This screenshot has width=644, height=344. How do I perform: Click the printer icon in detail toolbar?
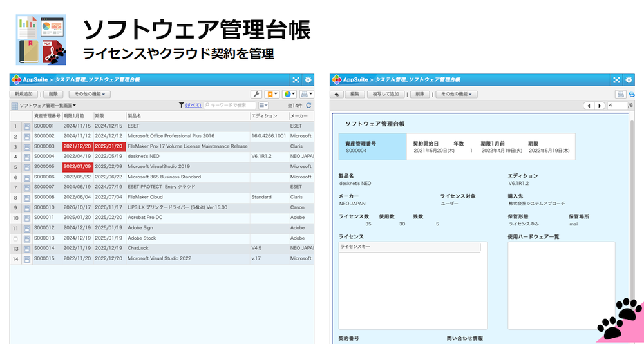(621, 94)
